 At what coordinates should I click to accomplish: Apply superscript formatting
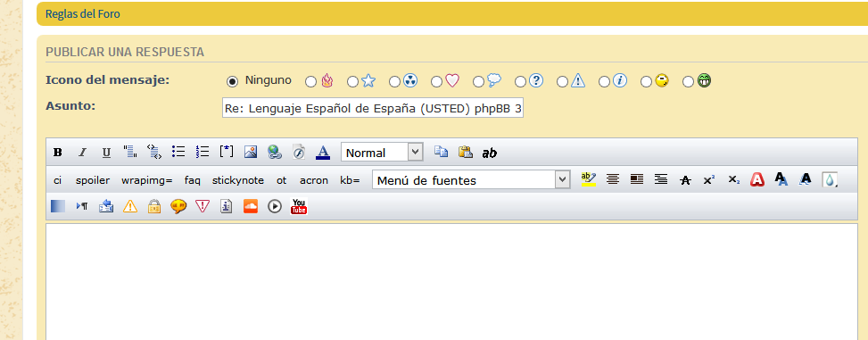(709, 179)
